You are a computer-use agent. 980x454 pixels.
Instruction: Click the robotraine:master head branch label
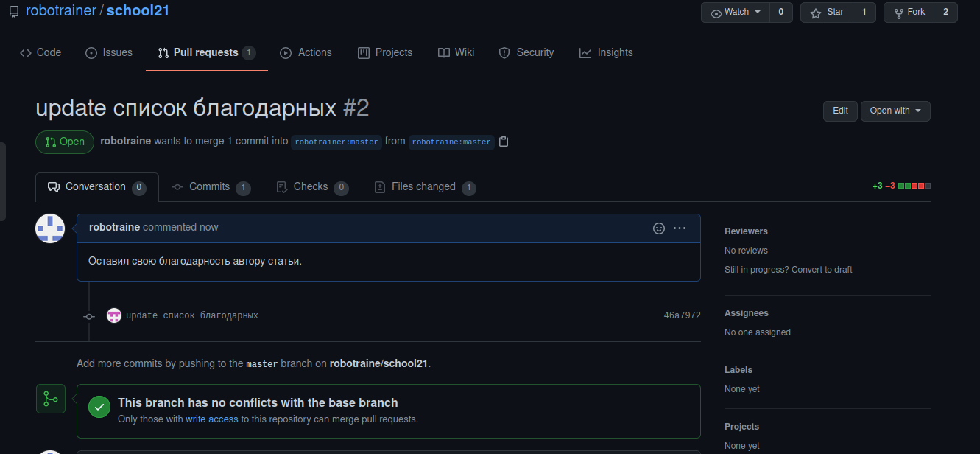pyautogui.click(x=451, y=142)
